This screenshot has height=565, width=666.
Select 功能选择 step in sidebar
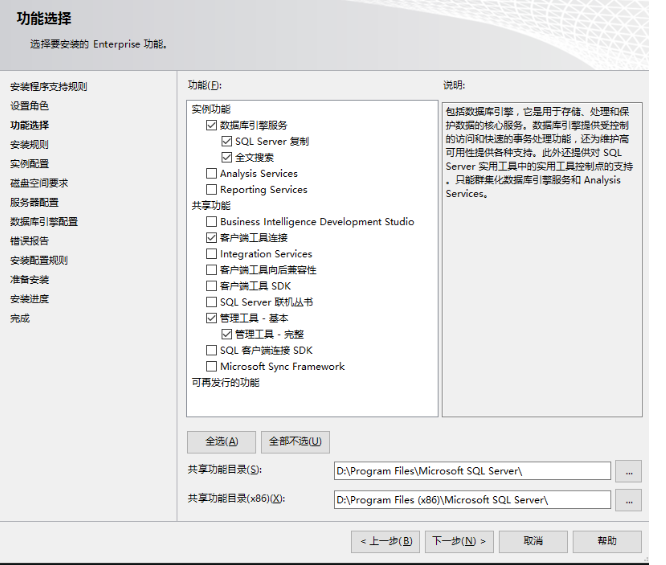point(29,125)
